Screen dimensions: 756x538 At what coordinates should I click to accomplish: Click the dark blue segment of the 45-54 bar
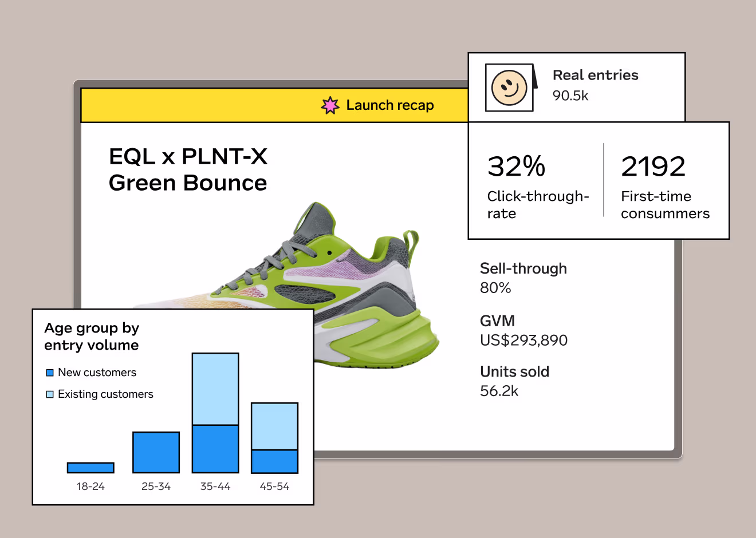[275, 461]
